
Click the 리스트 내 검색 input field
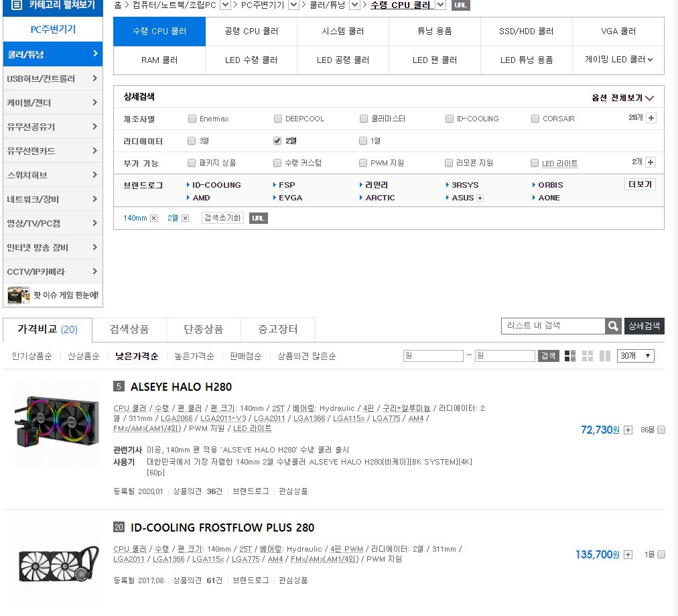coord(553,326)
